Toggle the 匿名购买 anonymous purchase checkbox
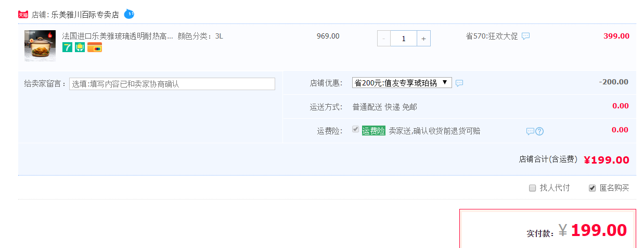 tap(593, 188)
